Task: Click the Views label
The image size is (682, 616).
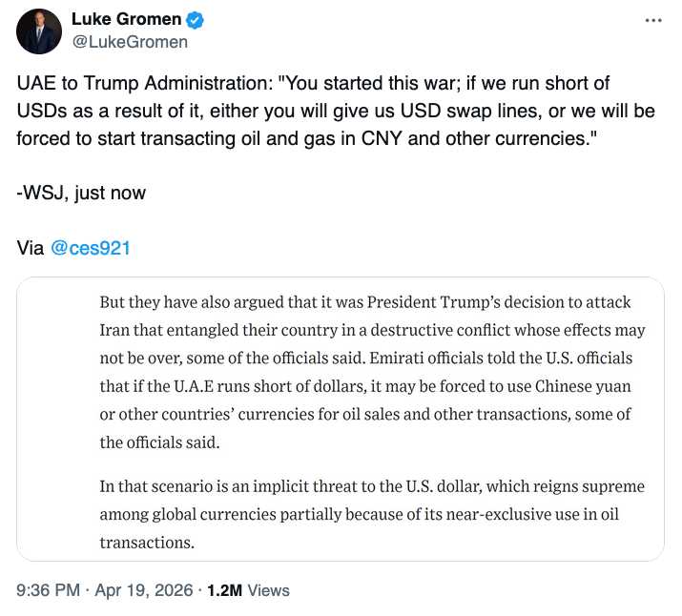Action: [x=268, y=590]
